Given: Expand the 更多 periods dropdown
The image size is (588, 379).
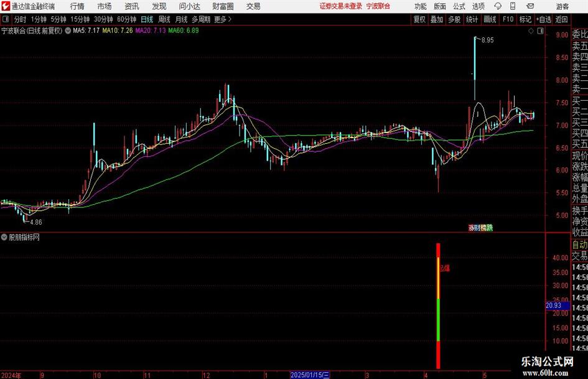Looking at the screenshot, I should point(223,19).
